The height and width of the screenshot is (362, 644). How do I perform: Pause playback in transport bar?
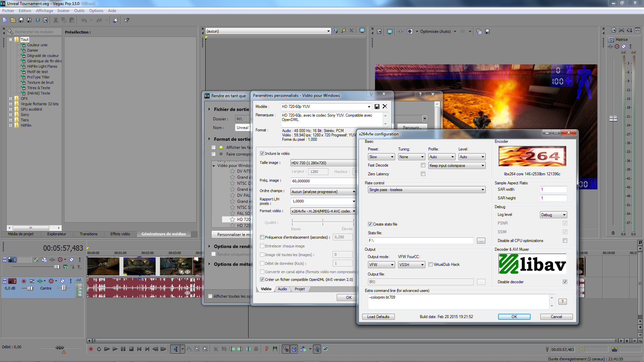tap(123, 349)
